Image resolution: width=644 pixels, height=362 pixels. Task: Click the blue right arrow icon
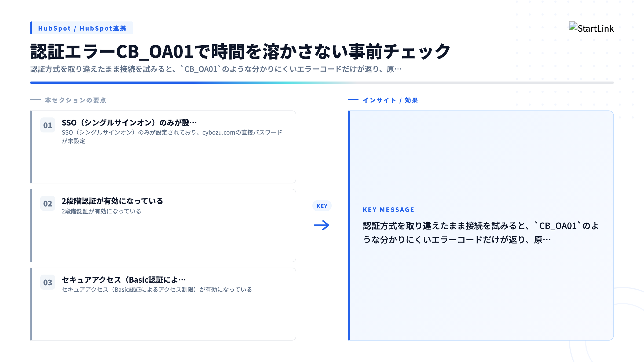(x=322, y=225)
